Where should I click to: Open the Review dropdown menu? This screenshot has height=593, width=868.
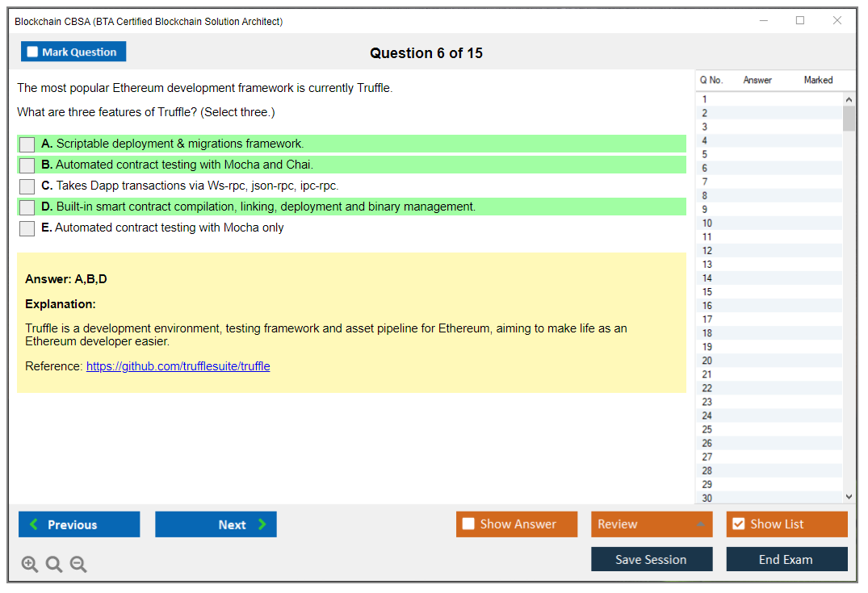pyautogui.click(x=652, y=524)
